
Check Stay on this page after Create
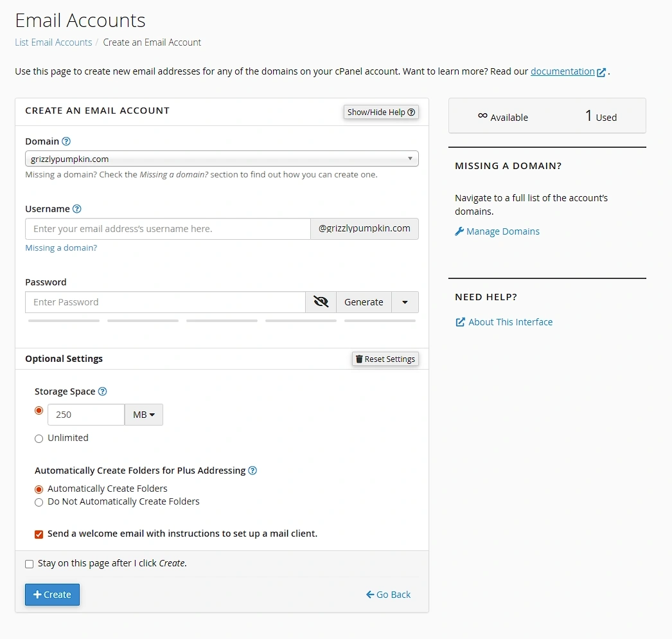tap(29, 564)
